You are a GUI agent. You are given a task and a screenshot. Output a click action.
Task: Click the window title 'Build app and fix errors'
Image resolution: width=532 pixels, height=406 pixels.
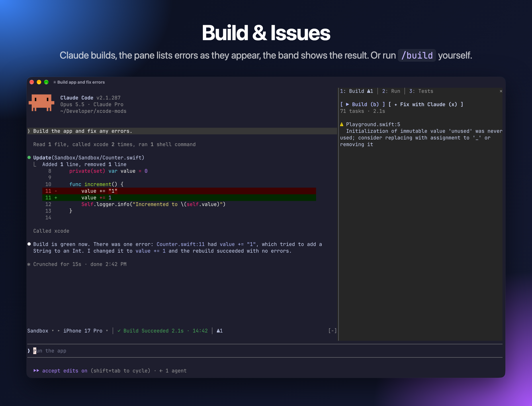(81, 82)
